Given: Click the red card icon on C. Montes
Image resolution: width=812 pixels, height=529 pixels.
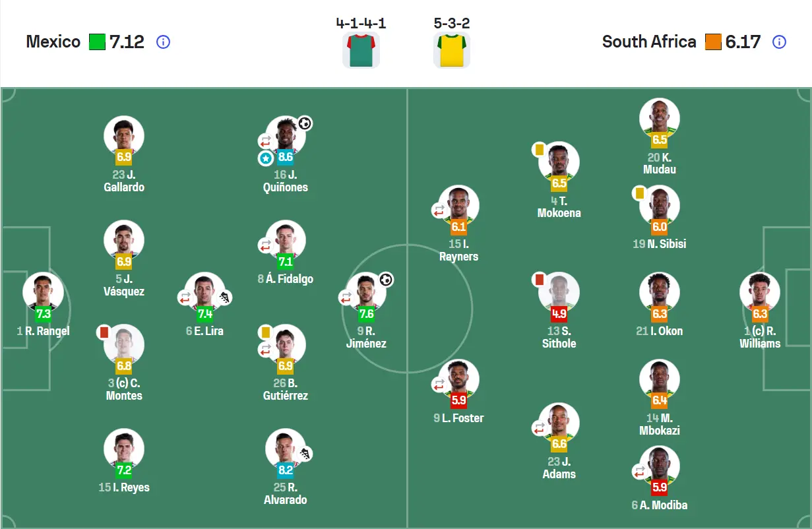Looking at the screenshot, I should [x=104, y=332].
